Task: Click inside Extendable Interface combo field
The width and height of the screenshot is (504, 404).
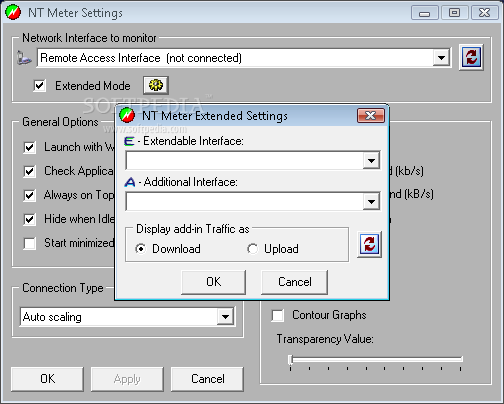Action: (245, 161)
